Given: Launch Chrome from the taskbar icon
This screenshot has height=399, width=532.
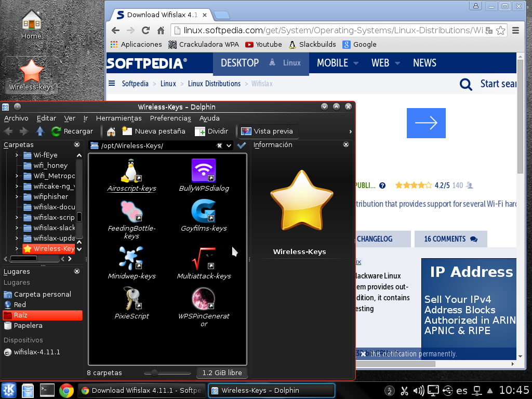Looking at the screenshot, I should (x=66, y=391).
